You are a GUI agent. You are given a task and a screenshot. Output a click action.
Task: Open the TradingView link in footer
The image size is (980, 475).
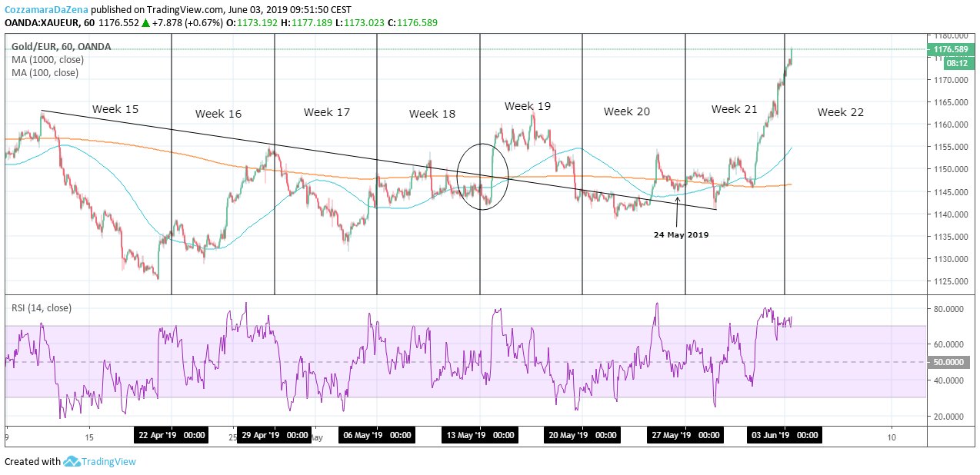[x=109, y=461]
